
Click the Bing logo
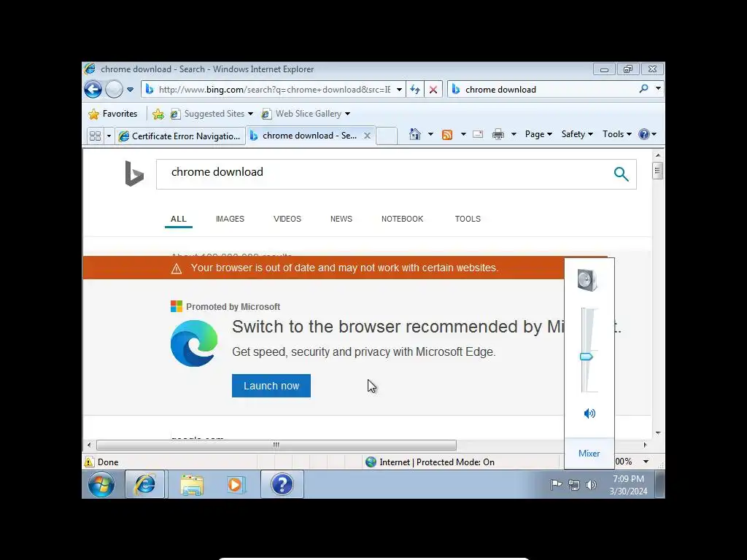[134, 174]
